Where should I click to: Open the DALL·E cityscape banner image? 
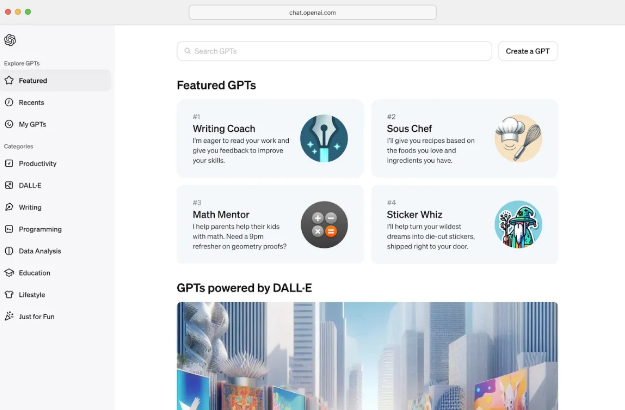click(367, 356)
